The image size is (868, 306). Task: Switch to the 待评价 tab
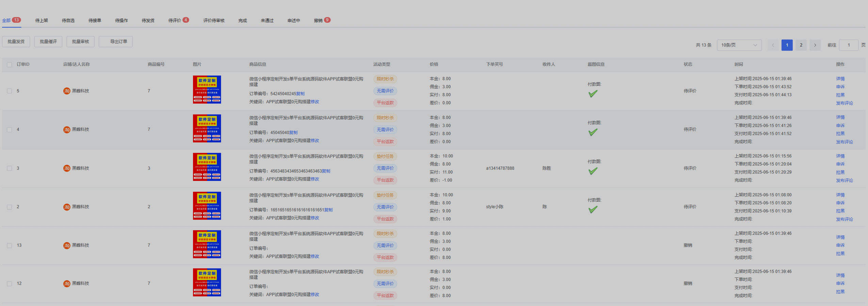(175, 21)
